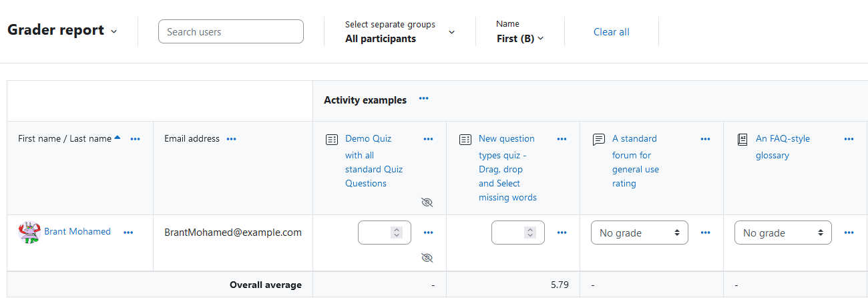Open the Select separate groups dropdown
Screen dimensions: 868x298
coord(400,32)
